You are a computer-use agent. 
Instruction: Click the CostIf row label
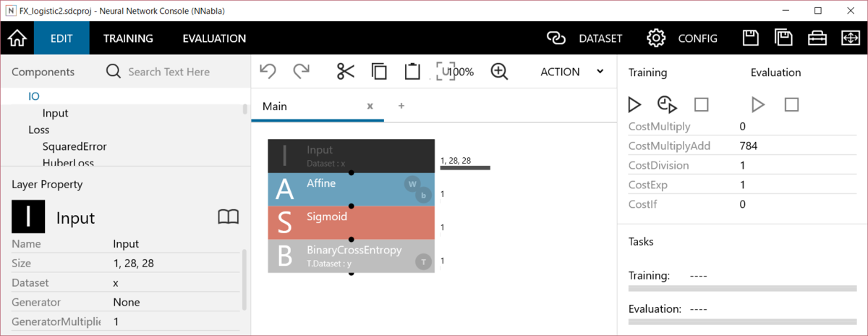coord(642,205)
